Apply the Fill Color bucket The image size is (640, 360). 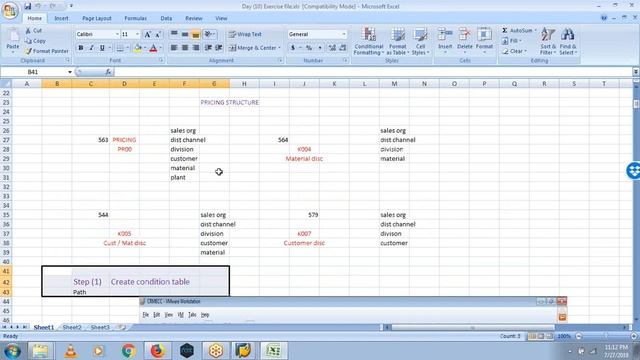tap(137, 48)
